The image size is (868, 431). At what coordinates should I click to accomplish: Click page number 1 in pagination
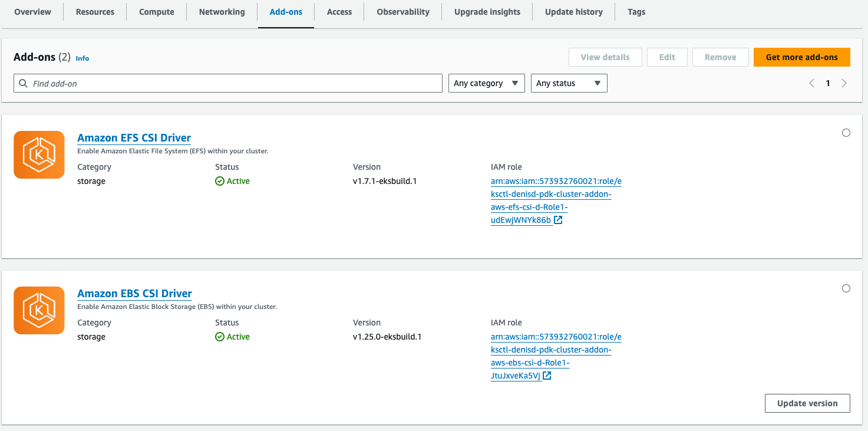click(x=828, y=83)
